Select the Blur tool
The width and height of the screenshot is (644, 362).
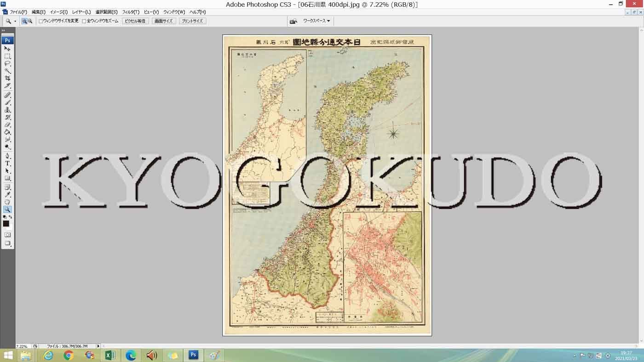pos(7,139)
